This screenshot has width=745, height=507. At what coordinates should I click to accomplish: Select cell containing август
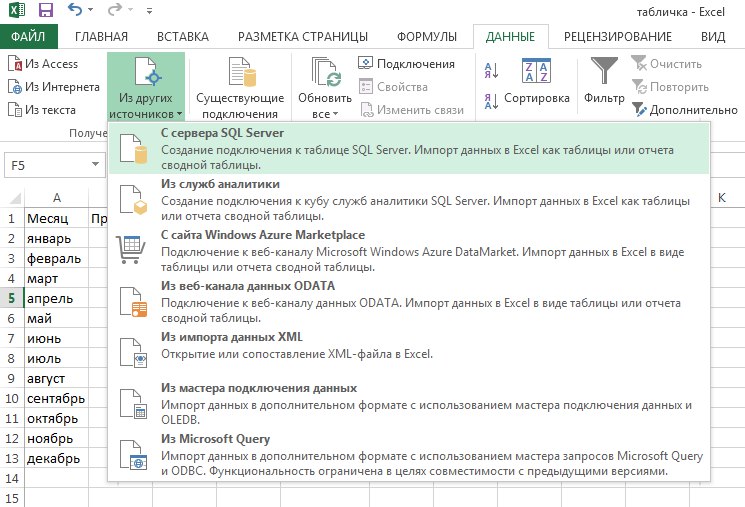[x=57, y=378]
